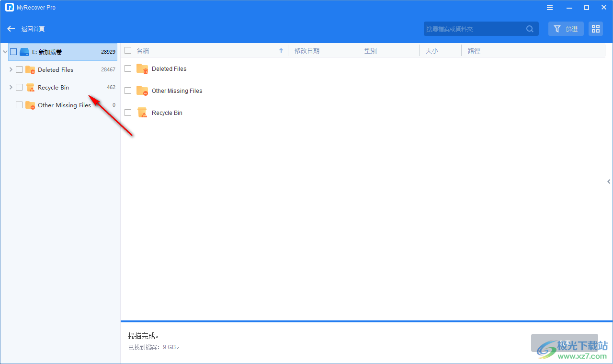This screenshot has height=364, width=613.
Task: Click the magnifier icon in the search box
Action: [x=530, y=29]
